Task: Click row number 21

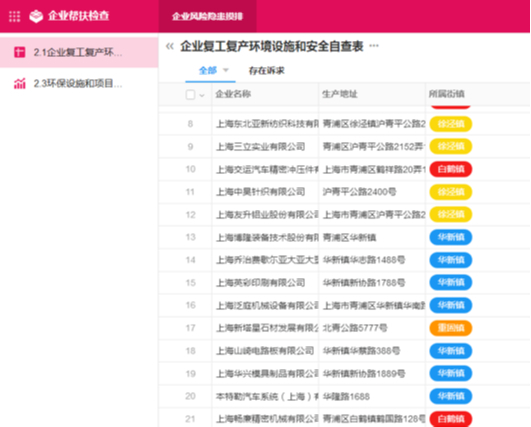Action: click(x=190, y=419)
